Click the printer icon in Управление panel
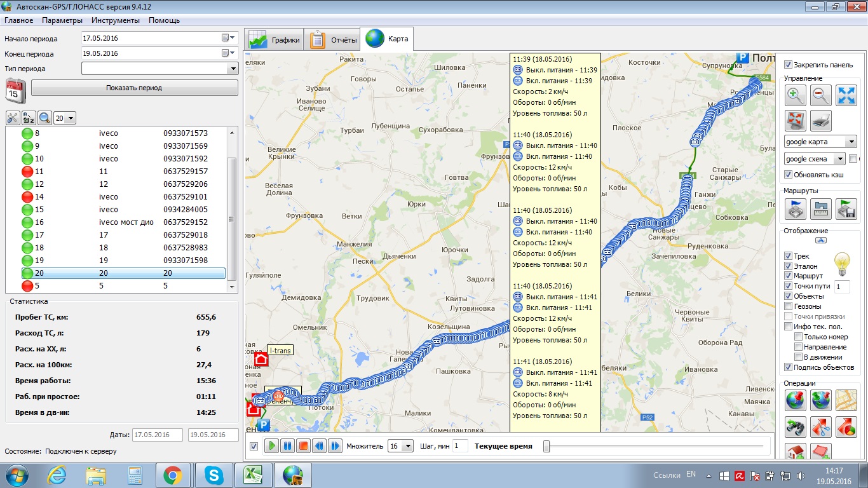Screen dimensions: 868x488 (821, 120)
